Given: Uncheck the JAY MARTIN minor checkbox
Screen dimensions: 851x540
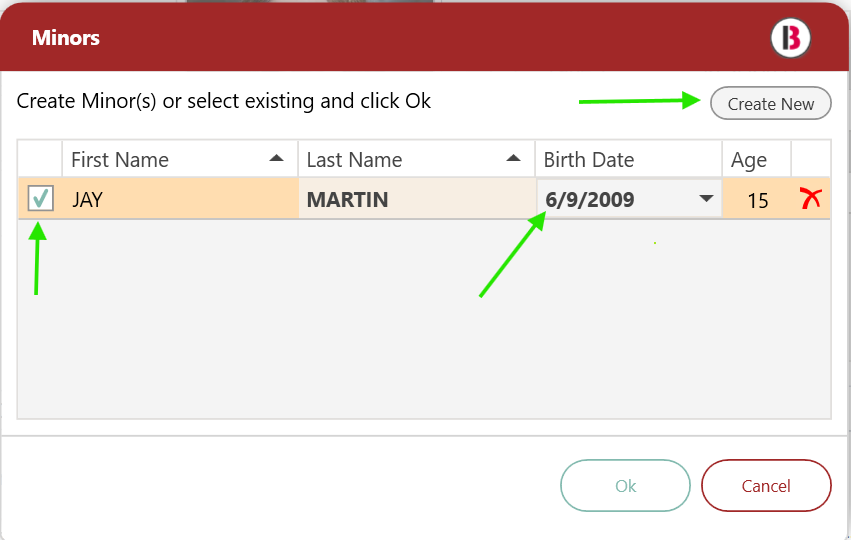Looking at the screenshot, I should (x=41, y=198).
